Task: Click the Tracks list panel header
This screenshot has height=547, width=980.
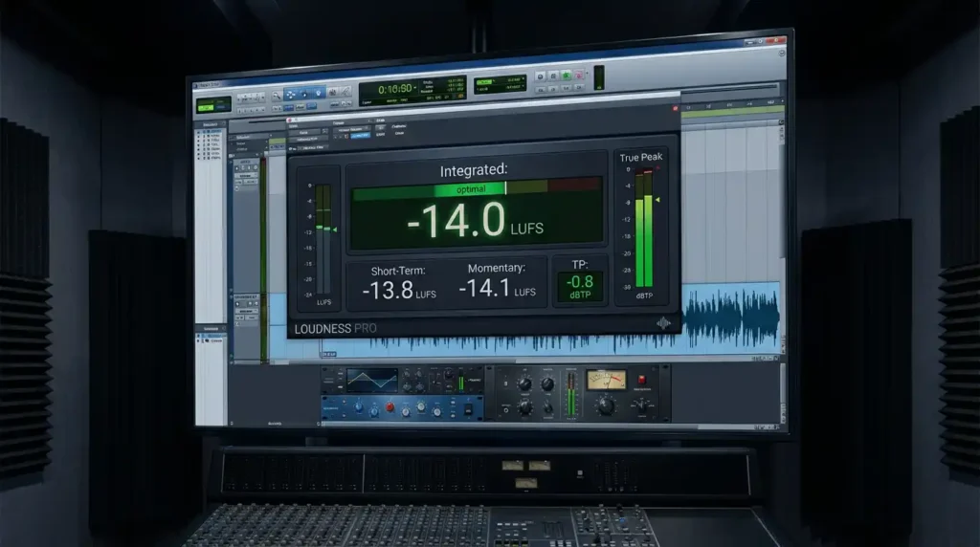Action: [x=211, y=124]
